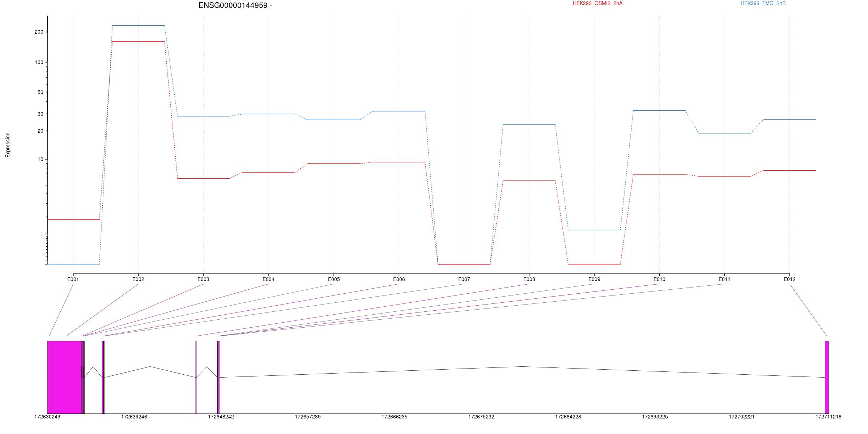Click the blue line segment above E009
This screenshot has width=868, height=434.
click(x=594, y=230)
